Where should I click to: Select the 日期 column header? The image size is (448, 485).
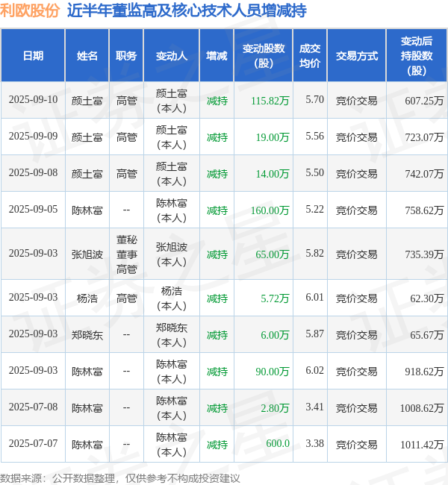(33, 56)
